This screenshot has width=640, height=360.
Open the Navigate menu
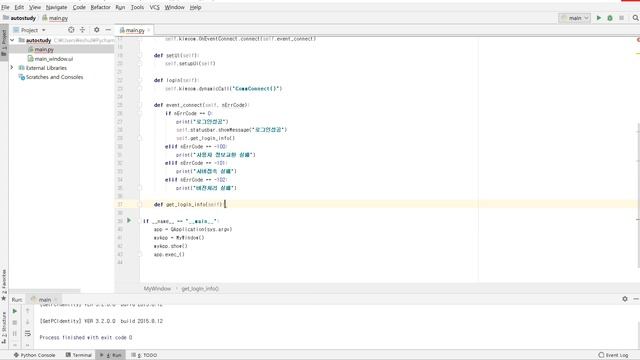[56, 7]
